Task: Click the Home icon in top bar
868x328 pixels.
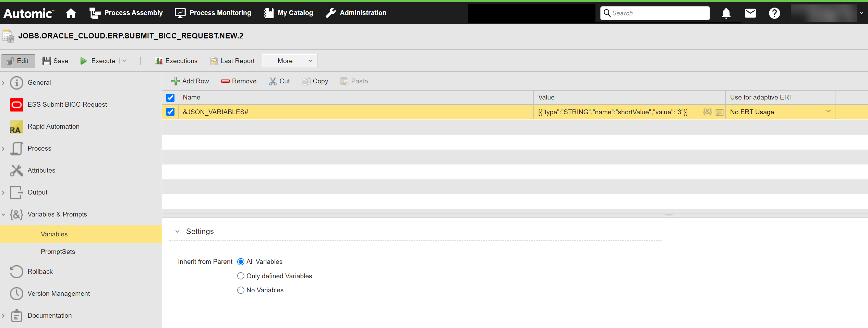Action: (71, 13)
